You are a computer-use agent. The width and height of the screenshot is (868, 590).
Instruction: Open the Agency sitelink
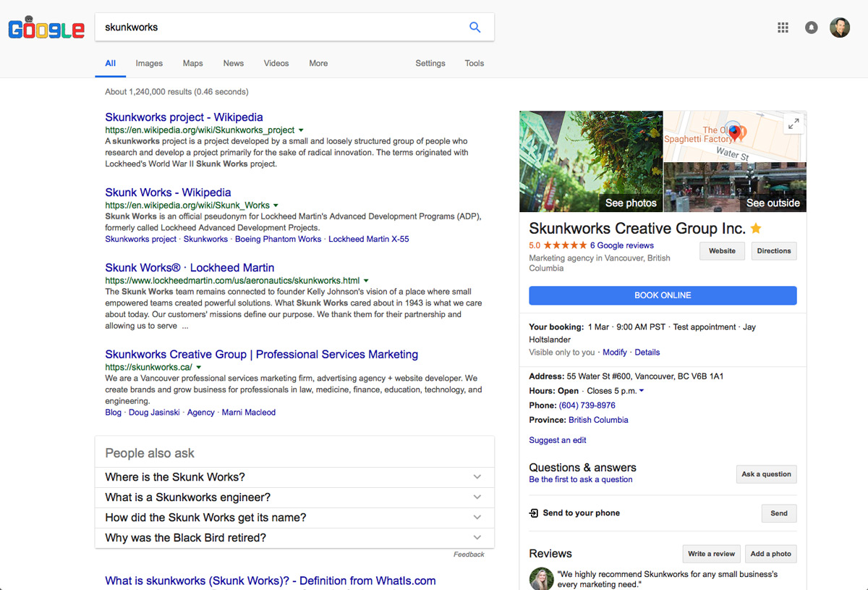200,413
